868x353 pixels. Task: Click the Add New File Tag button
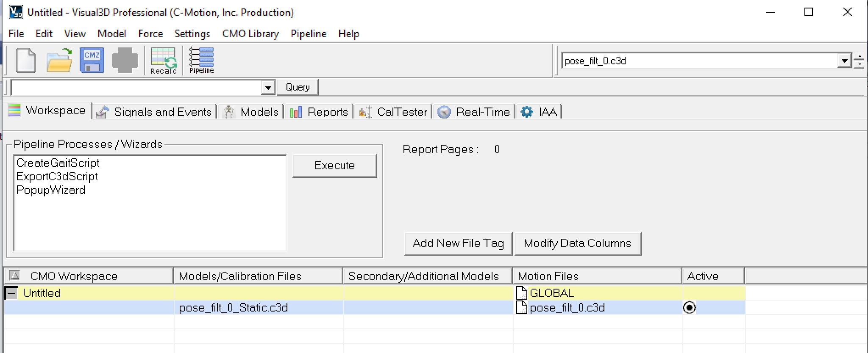(458, 243)
